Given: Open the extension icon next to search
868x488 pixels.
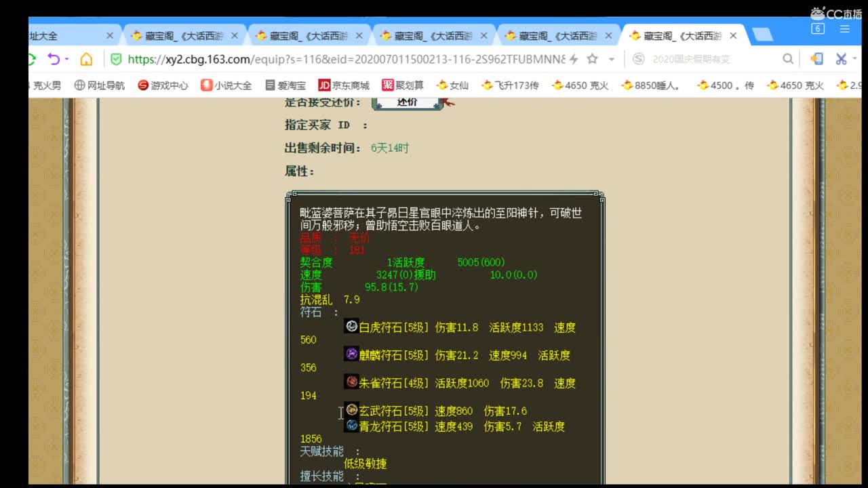Looking at the screenshot, I should 817,59.
